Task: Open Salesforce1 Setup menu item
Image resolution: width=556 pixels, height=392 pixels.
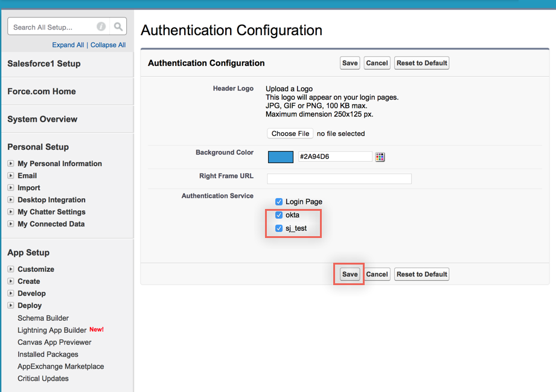Action: click(x=43, y=63)
